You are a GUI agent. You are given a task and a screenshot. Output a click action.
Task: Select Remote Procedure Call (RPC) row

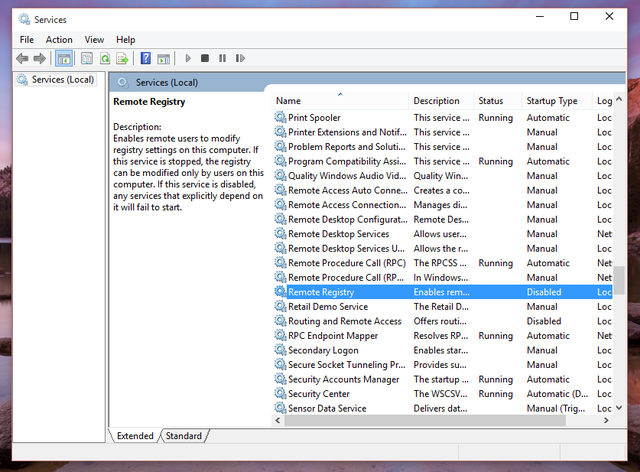[x=442, y=263]
